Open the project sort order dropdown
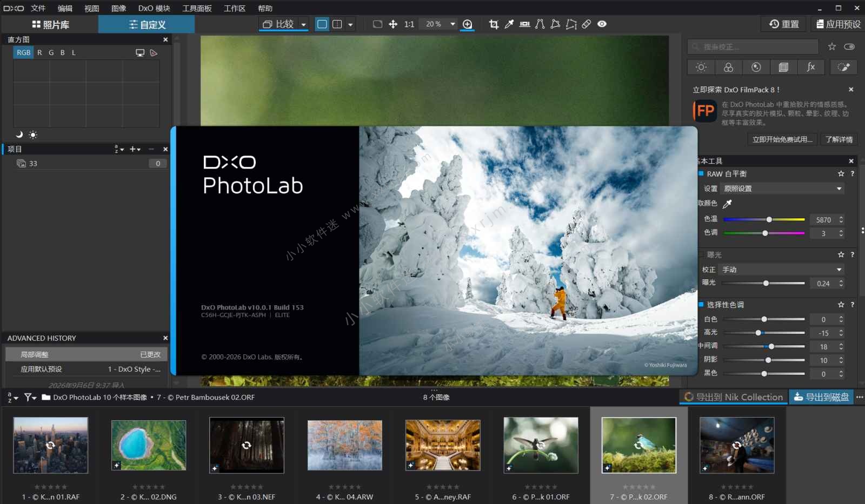 coord(119,149)
